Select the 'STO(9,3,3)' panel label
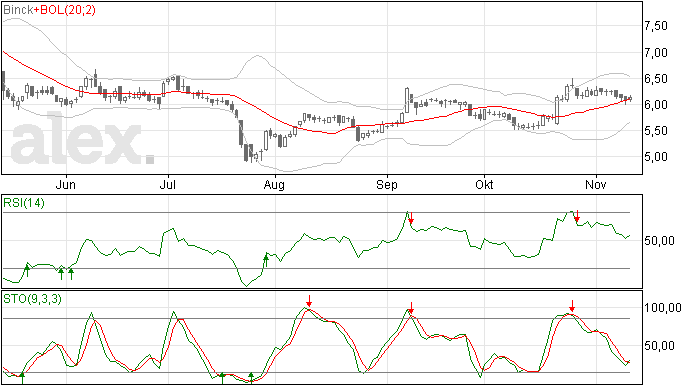Image resolution: width=690 pixels, height=387 pixels. tap(32, 299)
